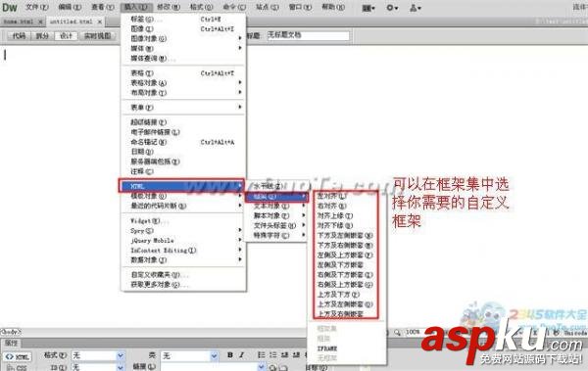Click the text indent icon in properties
The image size is (588, 371).
point(296,354)
